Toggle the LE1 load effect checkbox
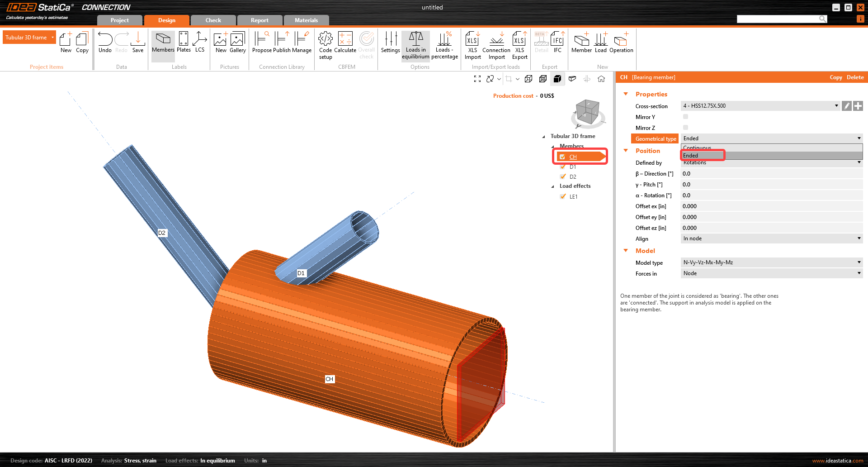This screenshot has width=868, height=467. 563,196
